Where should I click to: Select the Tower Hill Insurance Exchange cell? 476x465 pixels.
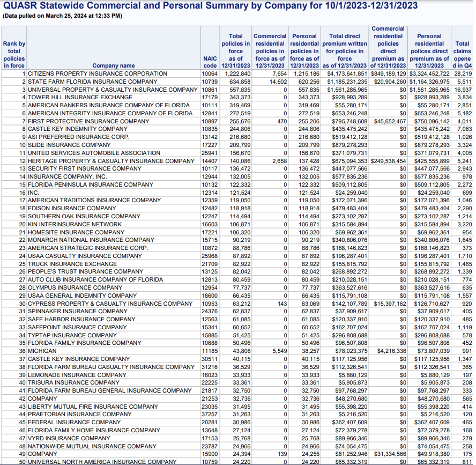80,98
